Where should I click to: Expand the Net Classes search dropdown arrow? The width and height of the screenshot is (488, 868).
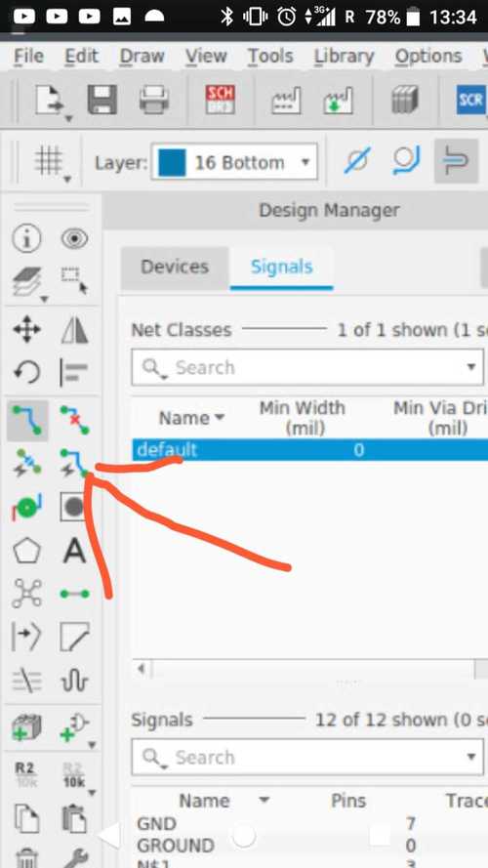470,367
